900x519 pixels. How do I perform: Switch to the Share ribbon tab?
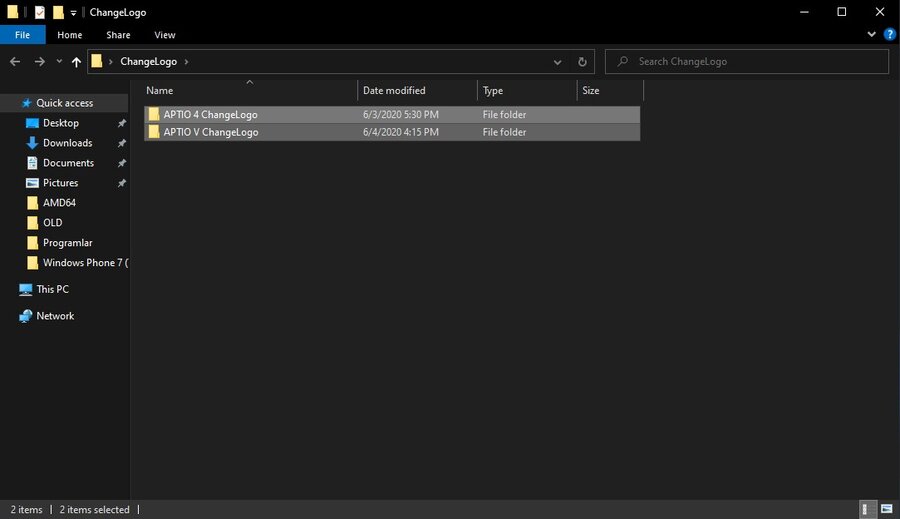(x=118, y=35)
